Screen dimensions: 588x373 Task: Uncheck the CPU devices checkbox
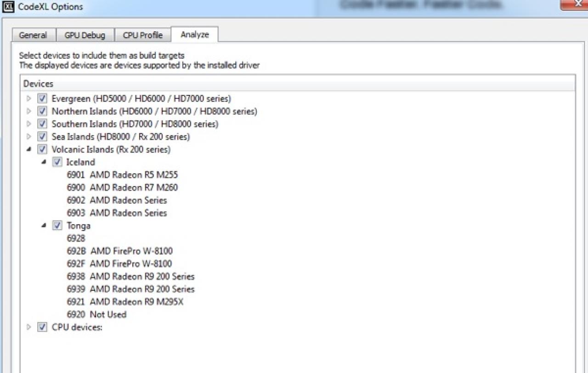point(42,327)
